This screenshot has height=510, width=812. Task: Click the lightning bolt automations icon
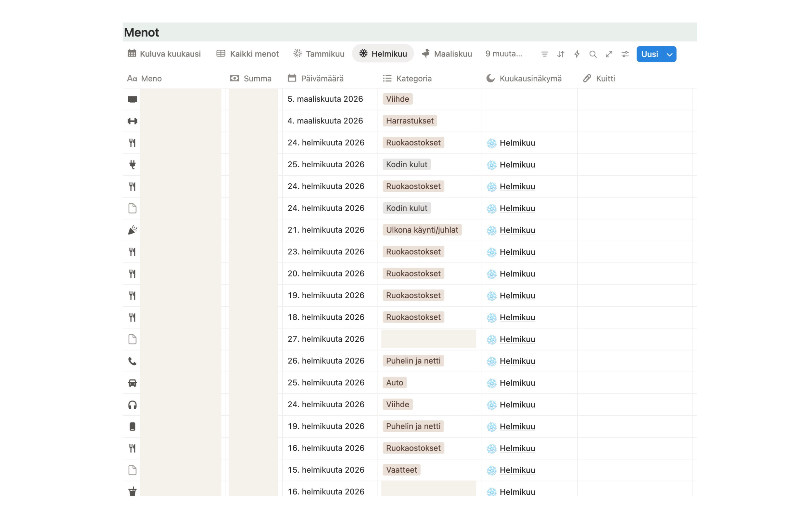[577, 54]
